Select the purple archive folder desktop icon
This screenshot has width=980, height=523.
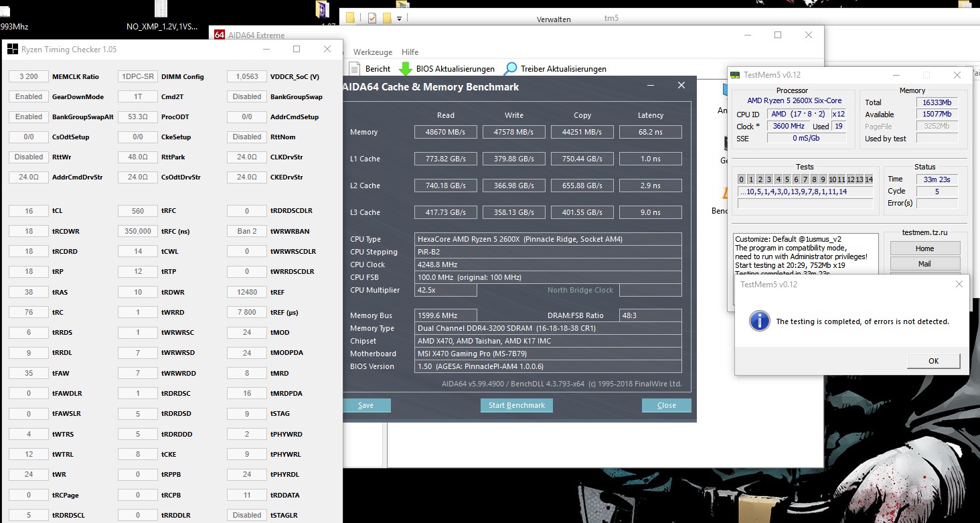tap(322, 9)
